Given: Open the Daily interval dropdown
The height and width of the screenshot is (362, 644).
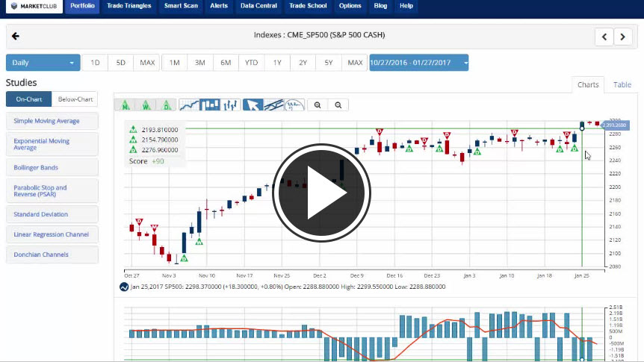Looking at the screenshot, I should coord(43,63).
